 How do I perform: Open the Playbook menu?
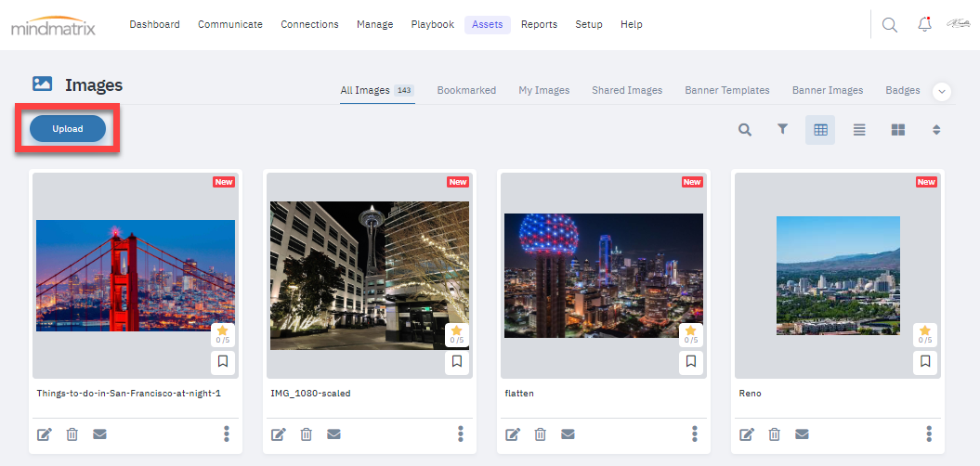pyautogui.click(x=433, y=24)
